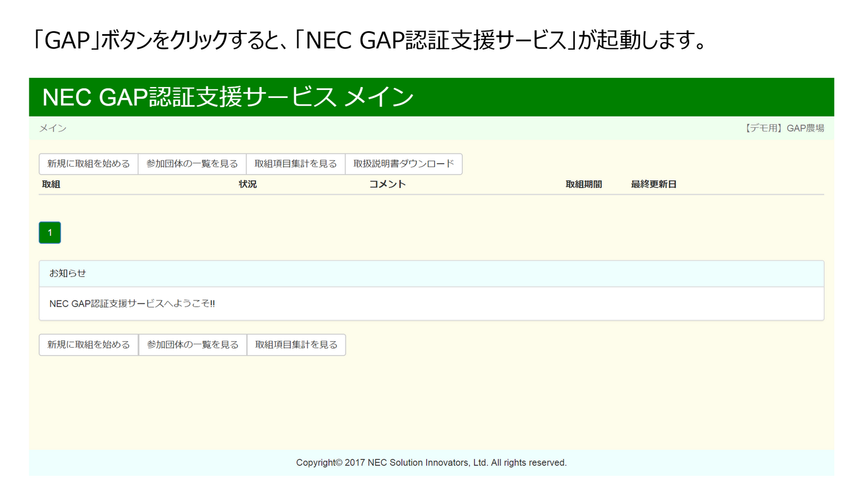Download manual via 取扱説明書ダウンロード button
Viewport: 865px width, 504px height.
click(x=404, y=164)
